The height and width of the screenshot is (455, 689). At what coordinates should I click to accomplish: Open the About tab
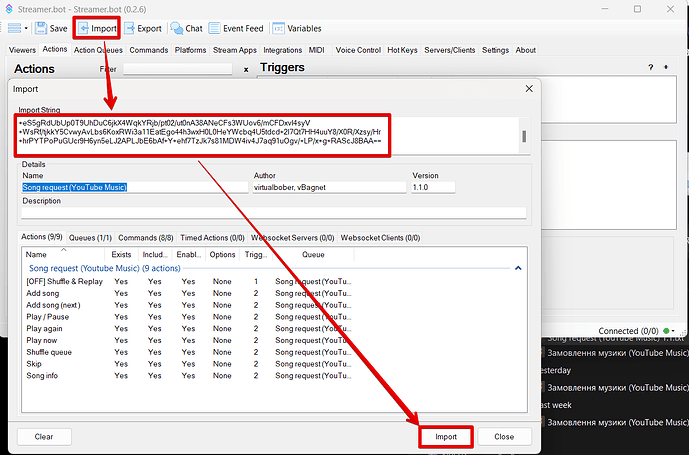526,50
